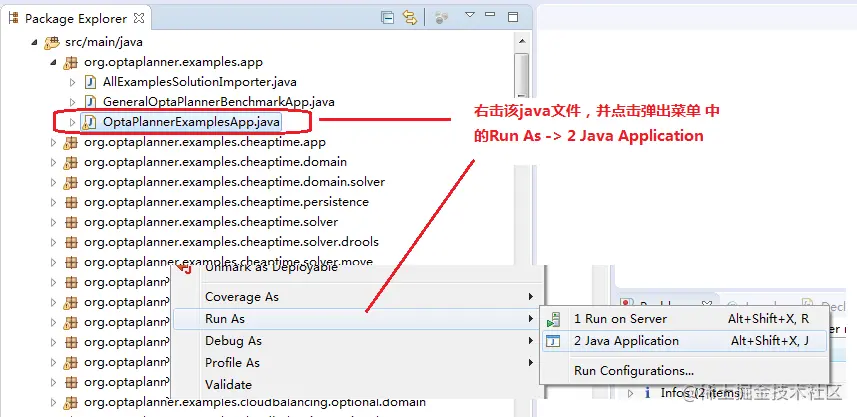Open Run Configurations... dialog
857x417 pixels.
pos(685,371)
